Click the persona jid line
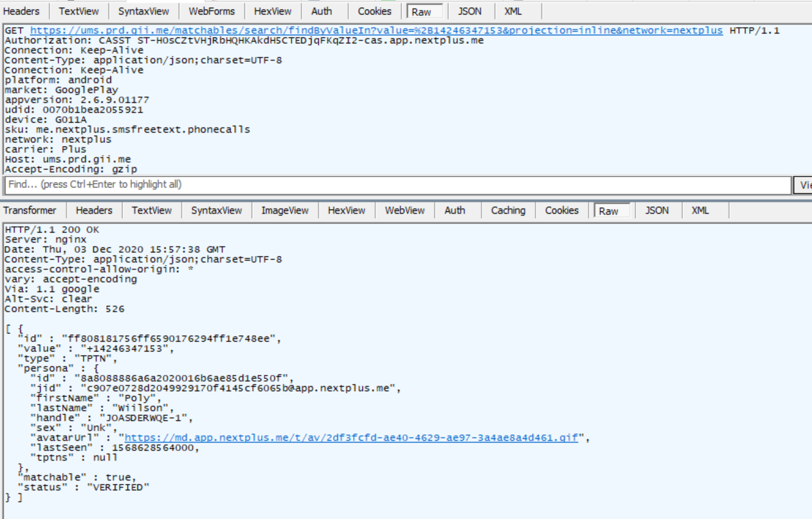The height and width of the screenshot is (519, 812). (215, 389)
